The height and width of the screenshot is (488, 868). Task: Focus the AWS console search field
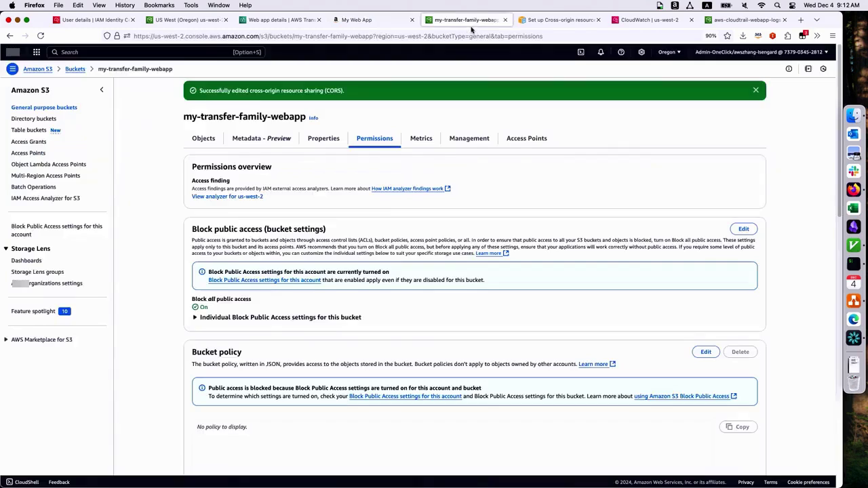pos(156,52)
